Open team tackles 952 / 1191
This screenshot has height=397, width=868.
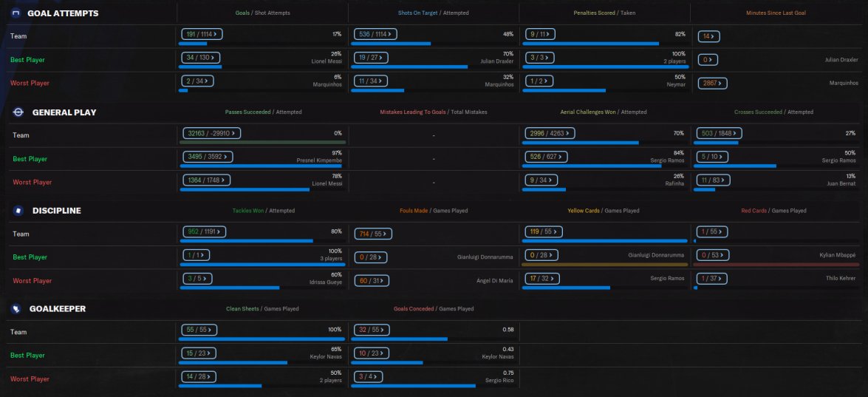[x=203, y=231]
